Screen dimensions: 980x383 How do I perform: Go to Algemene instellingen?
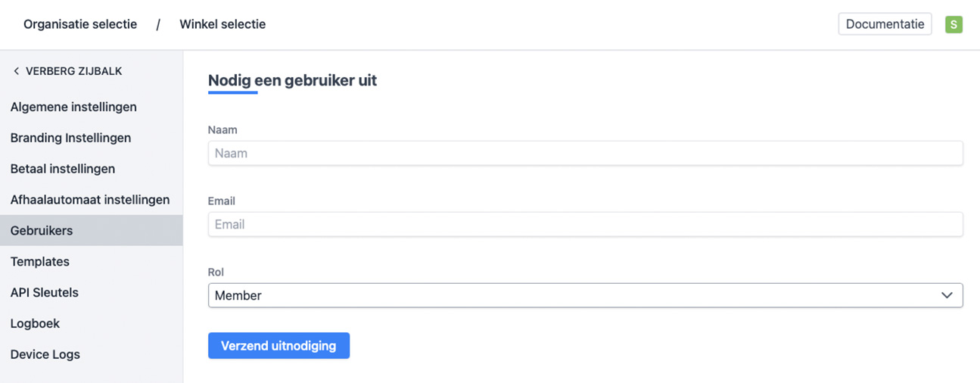point(73,107)
